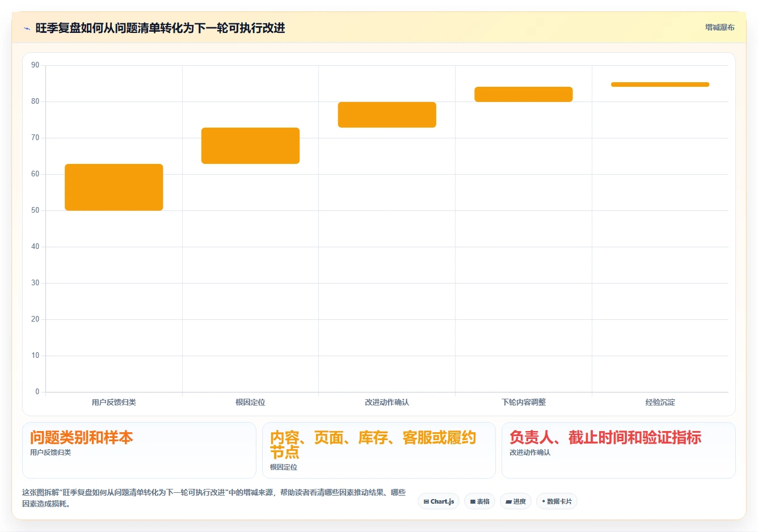
Task: Open the 内容、页面、库存、客服或履约节点 card
Action: 379,450
